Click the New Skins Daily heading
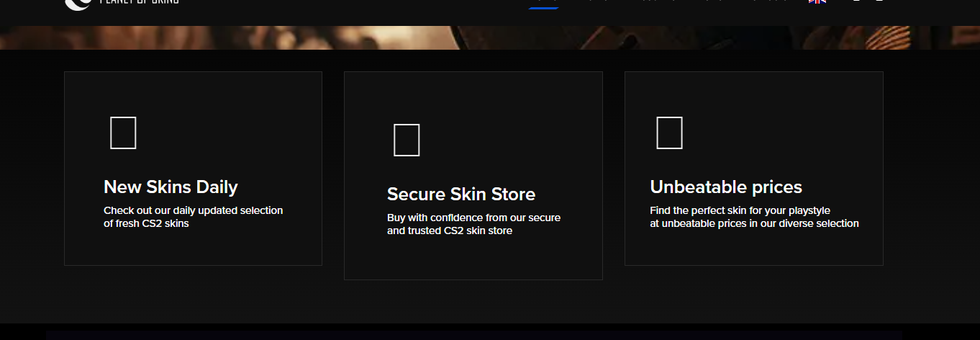 [x=171, y=187]
